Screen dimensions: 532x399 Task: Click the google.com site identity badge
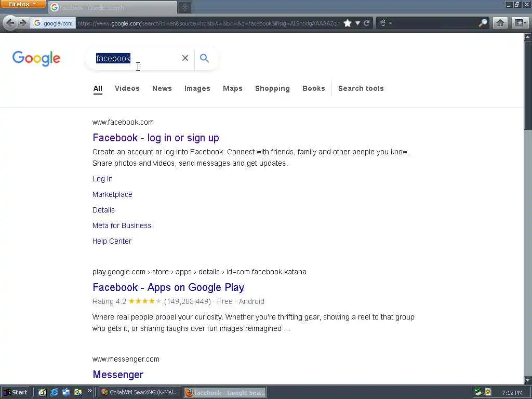click(54, 23)
